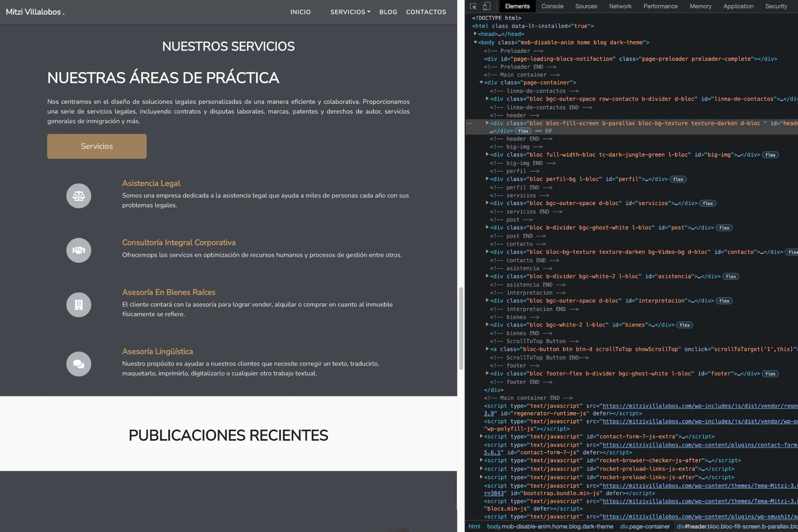Open the Application tab
Viewport: 798px width, 532px height.
pos(738,6)
